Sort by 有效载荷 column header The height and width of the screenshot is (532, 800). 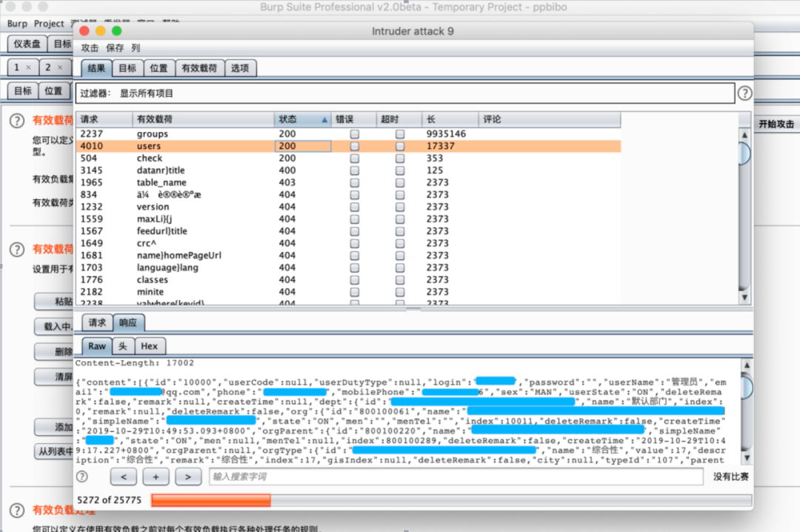point(203,119)
